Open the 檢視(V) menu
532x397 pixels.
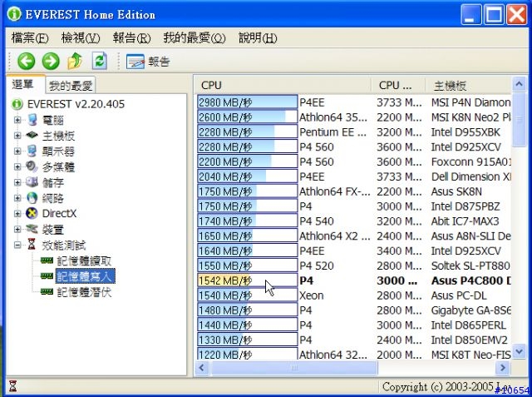(81, 37)
